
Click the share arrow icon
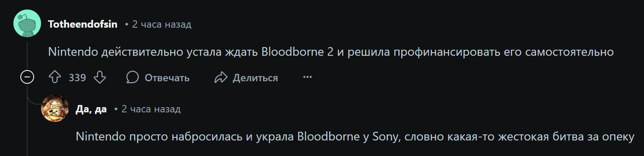(221, 78)
